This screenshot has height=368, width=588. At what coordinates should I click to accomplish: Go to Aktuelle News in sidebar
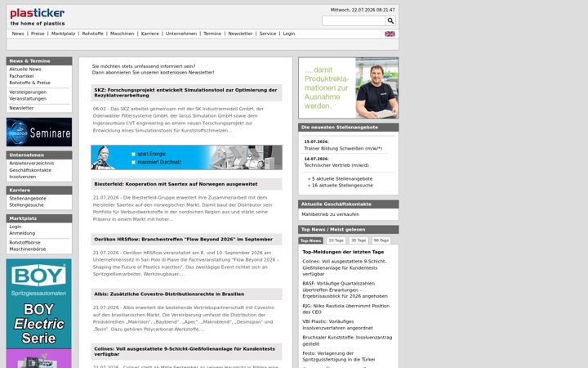pos(25,70)
